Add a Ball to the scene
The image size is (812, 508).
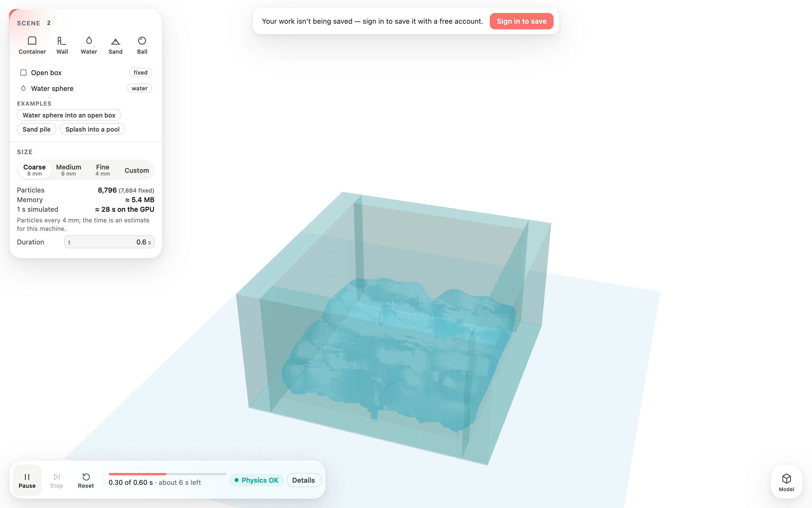click(x=142, y=45)
